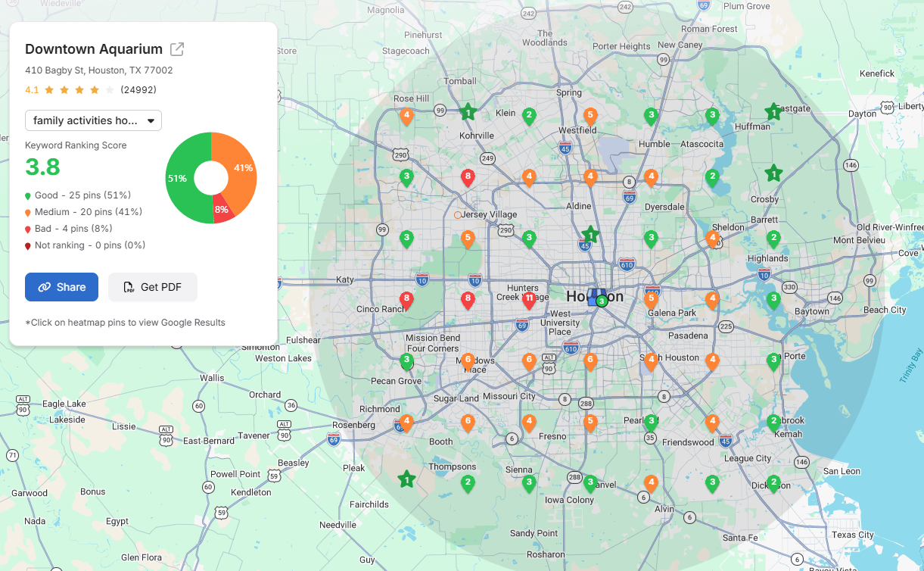Click the orange 41% donut chart segment
Viewport: 924px width, 571px height.
click(x=241, y=167)
